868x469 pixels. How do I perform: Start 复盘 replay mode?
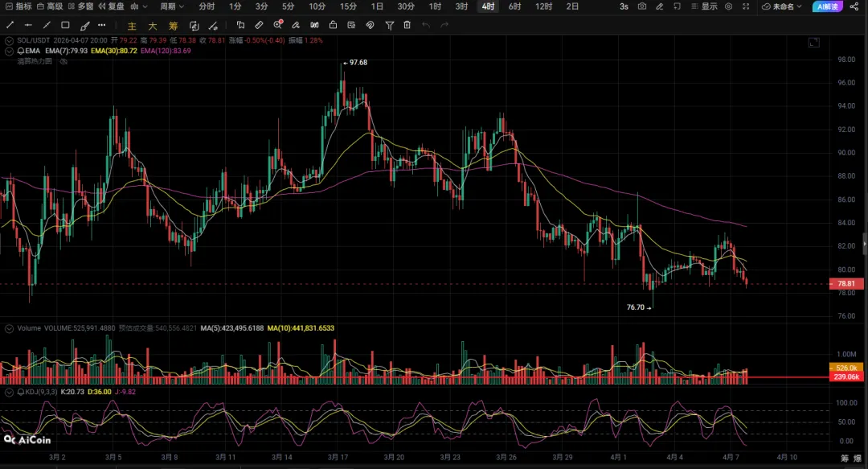click(x=111, y=6)
